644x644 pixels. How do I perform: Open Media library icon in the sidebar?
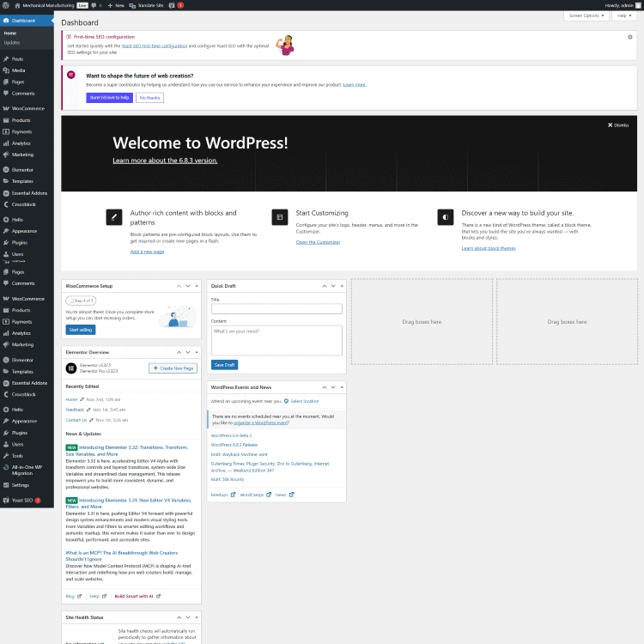[x=6, y=70]
